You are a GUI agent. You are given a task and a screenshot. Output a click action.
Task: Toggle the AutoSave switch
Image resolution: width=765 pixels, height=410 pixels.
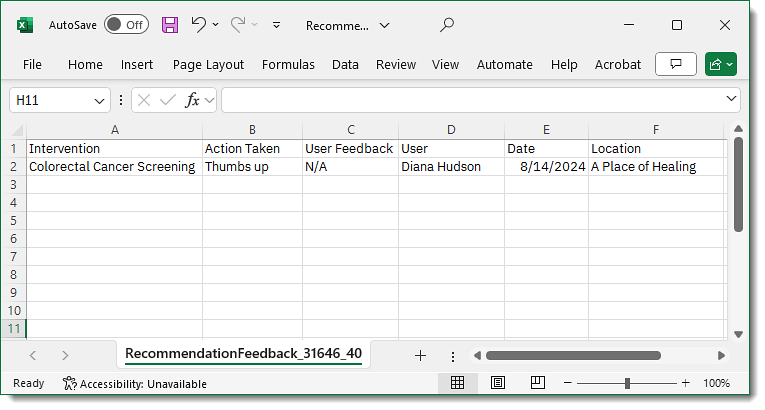126,25
